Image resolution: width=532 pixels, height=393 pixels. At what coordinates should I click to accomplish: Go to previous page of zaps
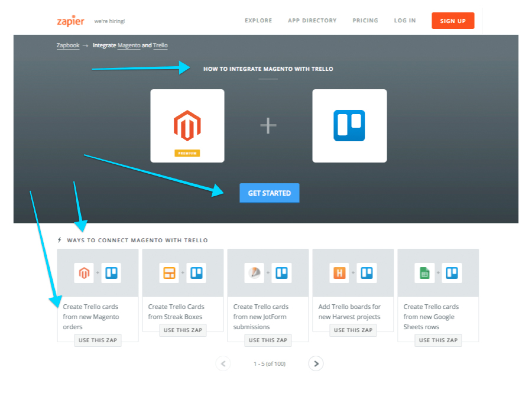click(x=223, y=363)
